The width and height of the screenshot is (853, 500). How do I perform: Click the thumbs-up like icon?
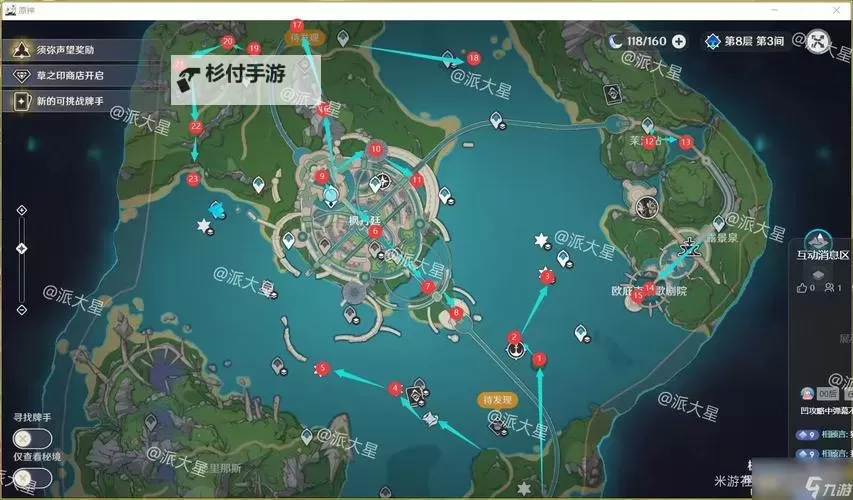(x=802, y=288)
